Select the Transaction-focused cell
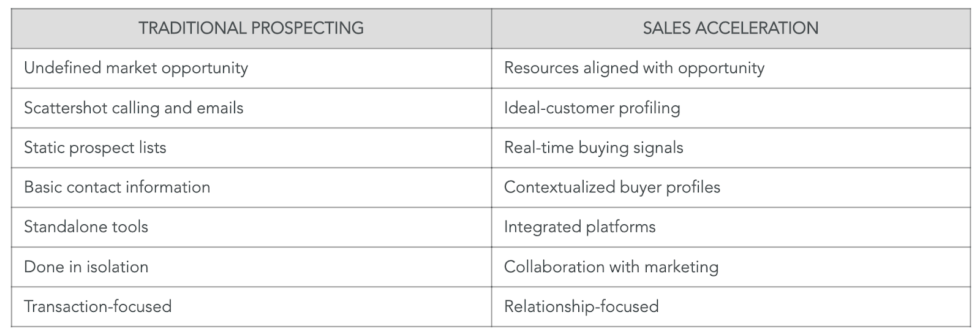The height and width of the screenshot is (334, 980). coord(97,306)
